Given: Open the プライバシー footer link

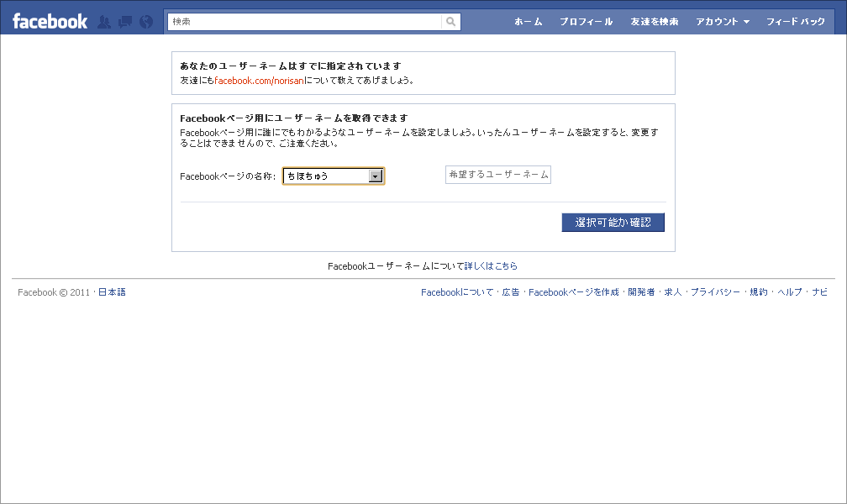Looking at the screenshot, I should (x=715, y=292).
